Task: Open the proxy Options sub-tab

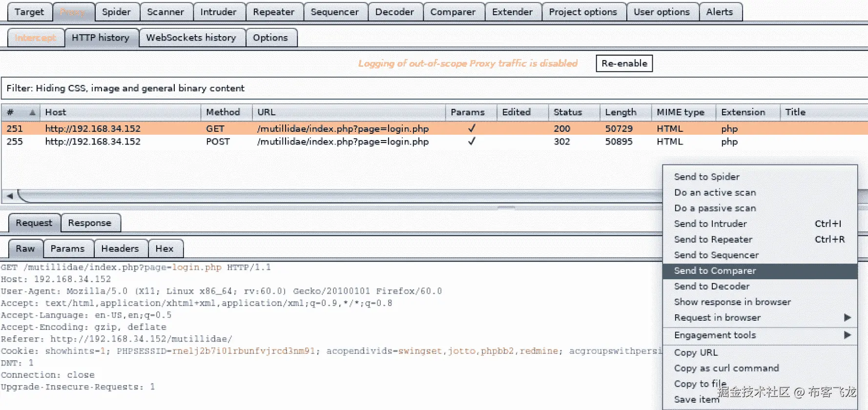Action: [270, 38]
